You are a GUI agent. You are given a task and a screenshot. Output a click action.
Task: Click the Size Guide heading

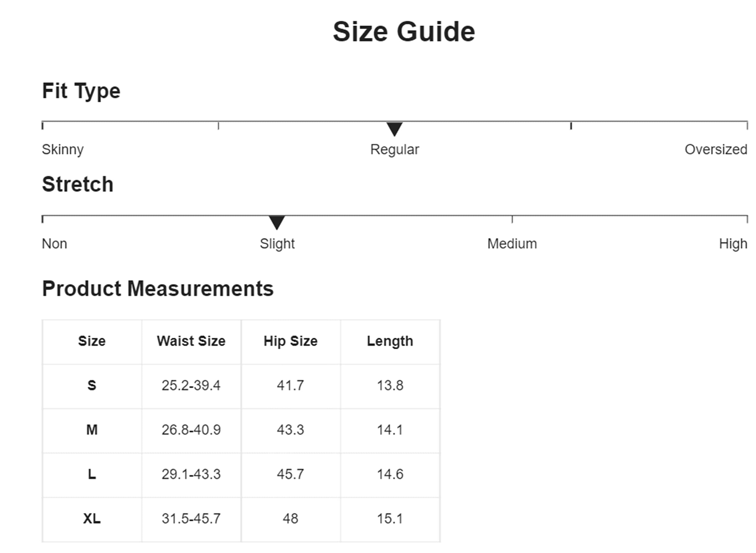click(404, 32)
